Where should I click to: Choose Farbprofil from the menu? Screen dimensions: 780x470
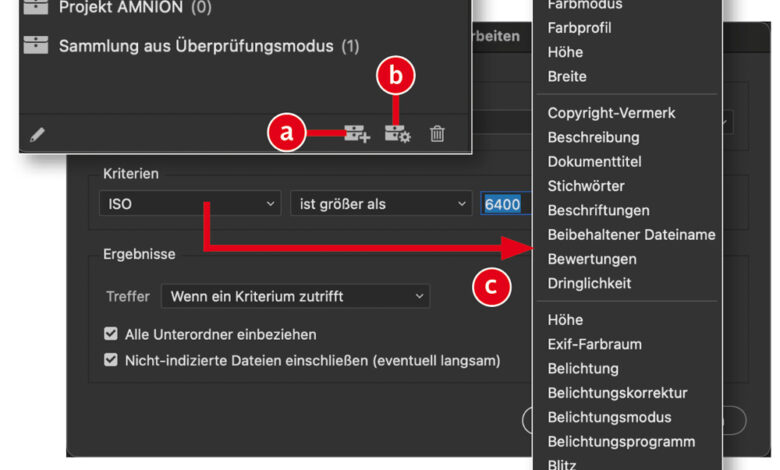pos(580,28)
